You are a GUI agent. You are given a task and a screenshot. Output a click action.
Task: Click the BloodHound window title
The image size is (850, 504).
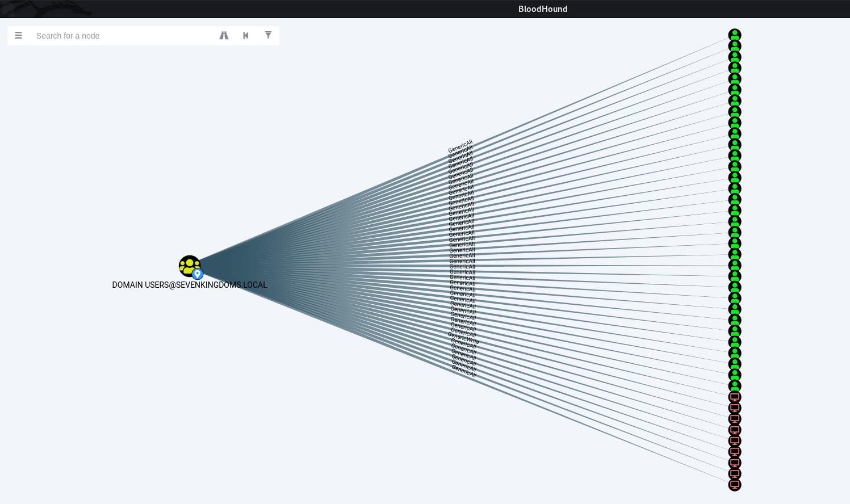click(543, 9)
